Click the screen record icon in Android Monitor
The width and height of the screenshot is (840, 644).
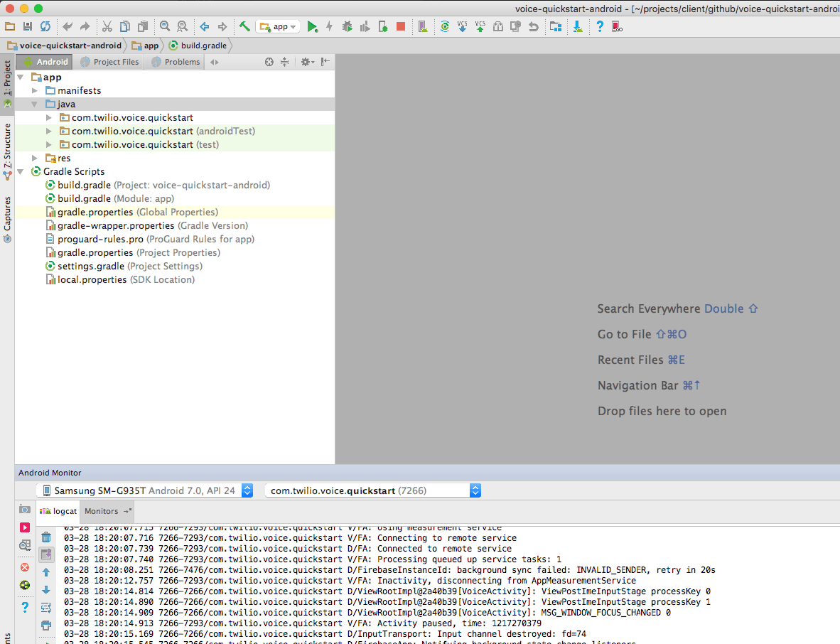pos(25,527)
